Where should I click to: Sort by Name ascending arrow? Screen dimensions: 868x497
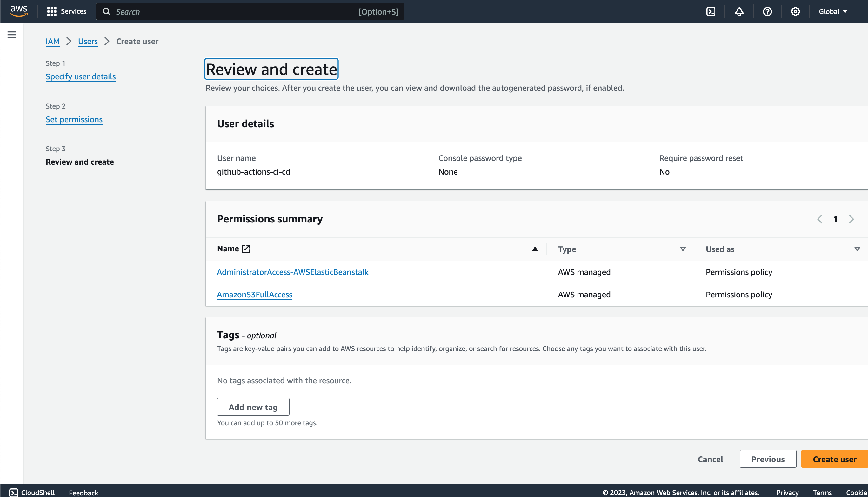[535, 249]
